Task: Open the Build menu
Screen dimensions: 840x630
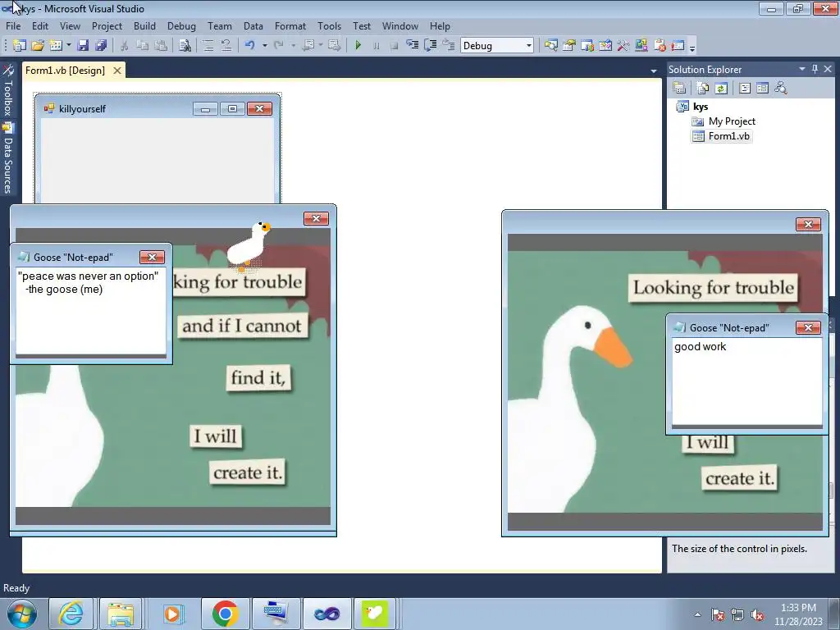Action: pos(144,25)
